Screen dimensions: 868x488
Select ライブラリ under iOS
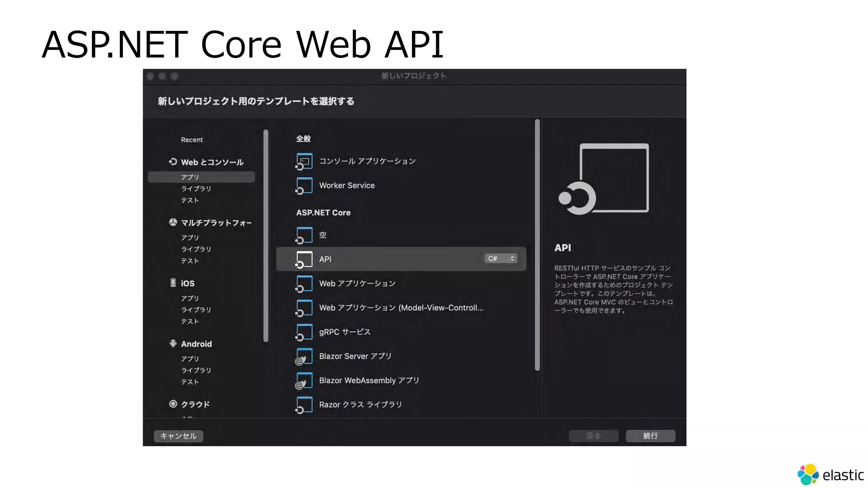[x=196, y=310]
